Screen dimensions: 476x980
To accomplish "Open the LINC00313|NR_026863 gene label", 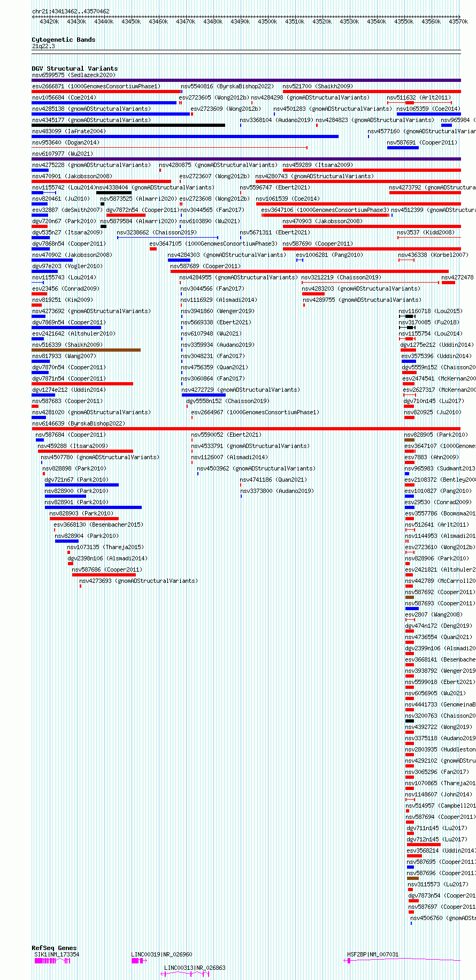I will click(x=195, y=968).
